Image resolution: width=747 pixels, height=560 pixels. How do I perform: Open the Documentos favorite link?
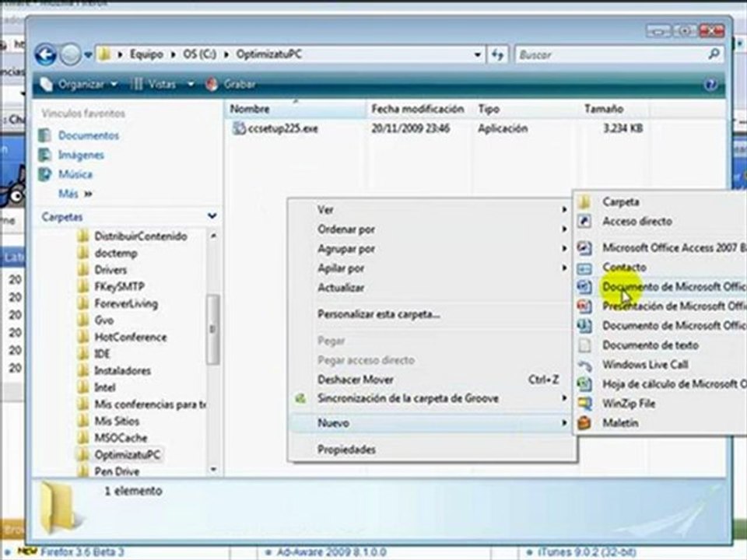click(x=89, y=135)
